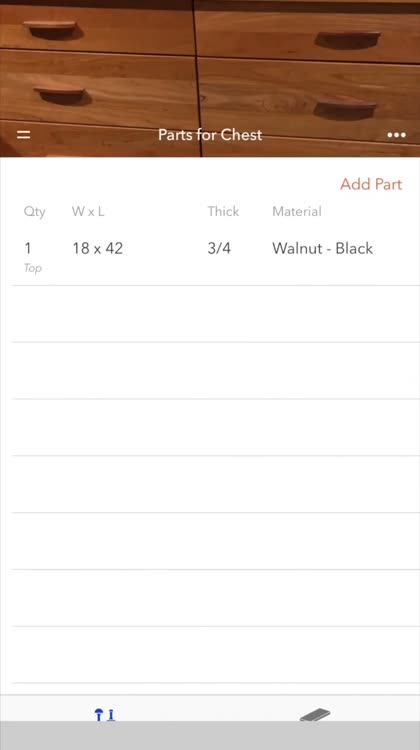420x750 pixels.
Task: Tap the gray bar beneath the tab icons
Action: click(x=210, y=736)
